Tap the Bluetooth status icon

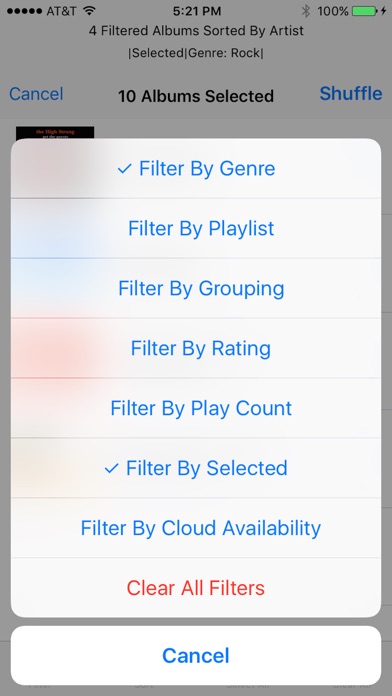[x=305, y=11]
